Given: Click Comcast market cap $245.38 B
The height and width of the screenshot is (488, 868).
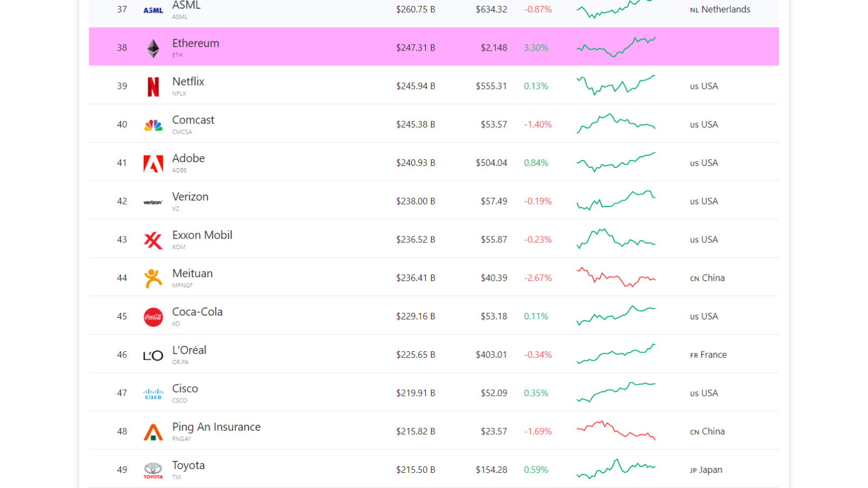Looking at the screenshot, I should 416,125.
